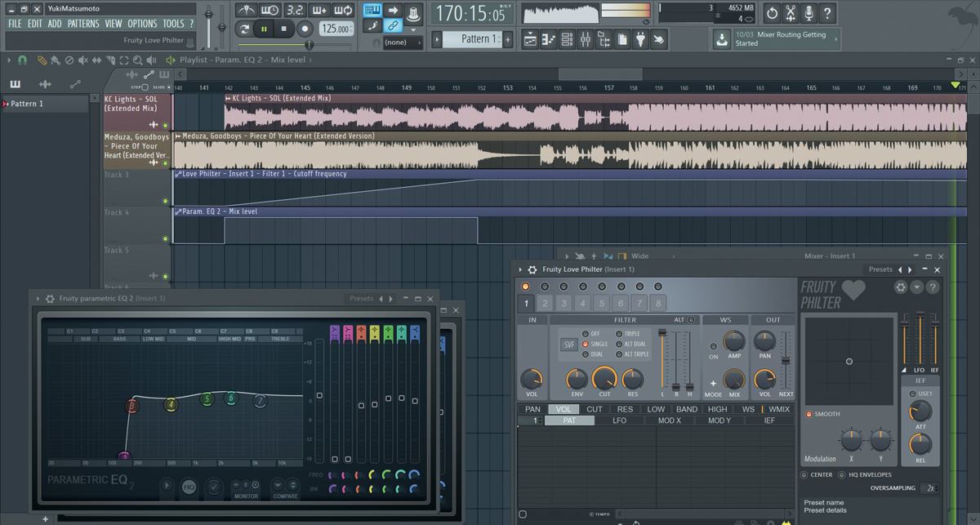Click the record button
Image resolution: width=980 pixels, height=525 pixels.
(305, 29)
